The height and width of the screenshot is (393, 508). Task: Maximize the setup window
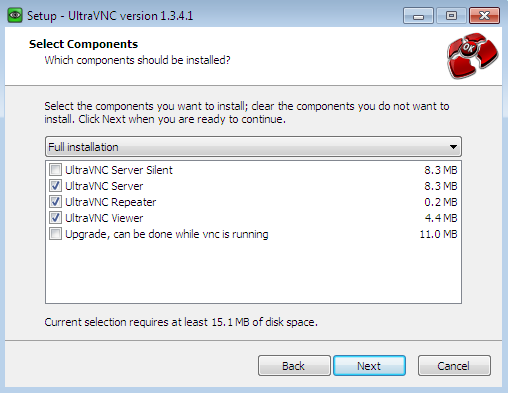pos(451,16)
